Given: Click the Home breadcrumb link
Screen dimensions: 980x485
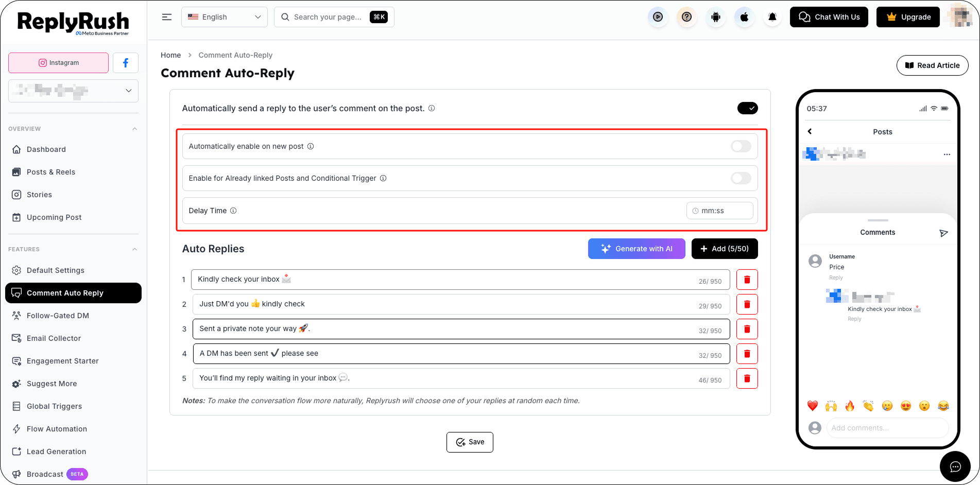Looking at the screenshot, I should (x=171, y=55).
